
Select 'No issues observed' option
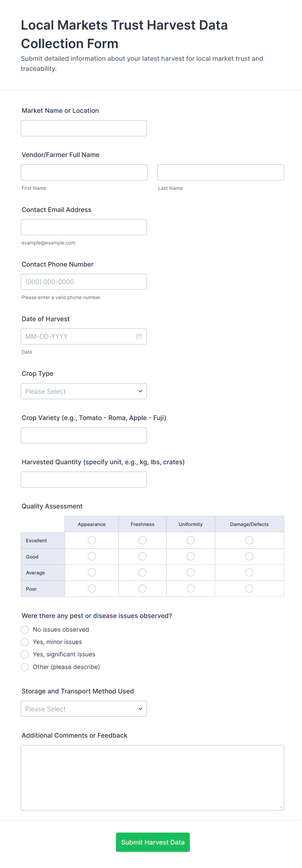tap(25, 629)
